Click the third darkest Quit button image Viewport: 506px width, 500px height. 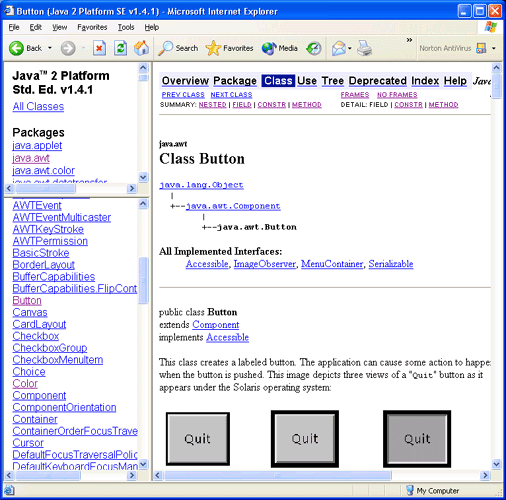pyautogui.click(x=417, y=439)
